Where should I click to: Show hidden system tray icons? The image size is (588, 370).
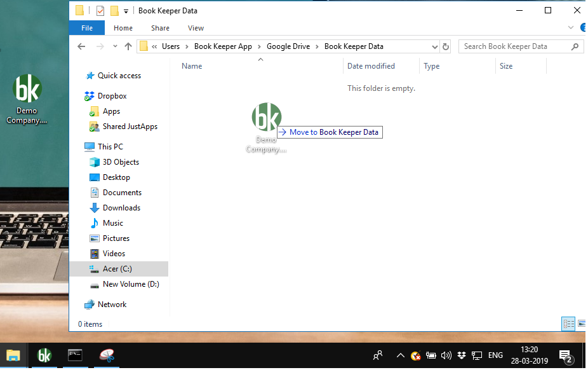pos(400,356)
